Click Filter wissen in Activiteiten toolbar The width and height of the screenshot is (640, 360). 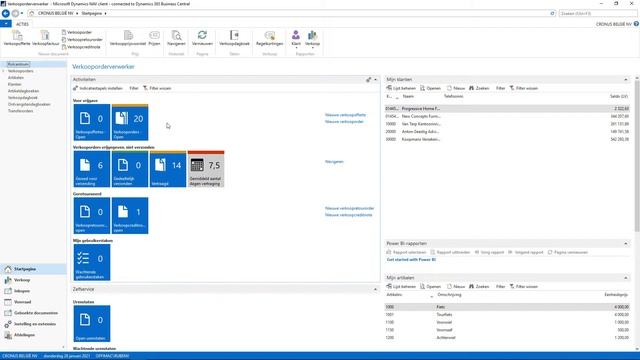(x=157, y=88)
